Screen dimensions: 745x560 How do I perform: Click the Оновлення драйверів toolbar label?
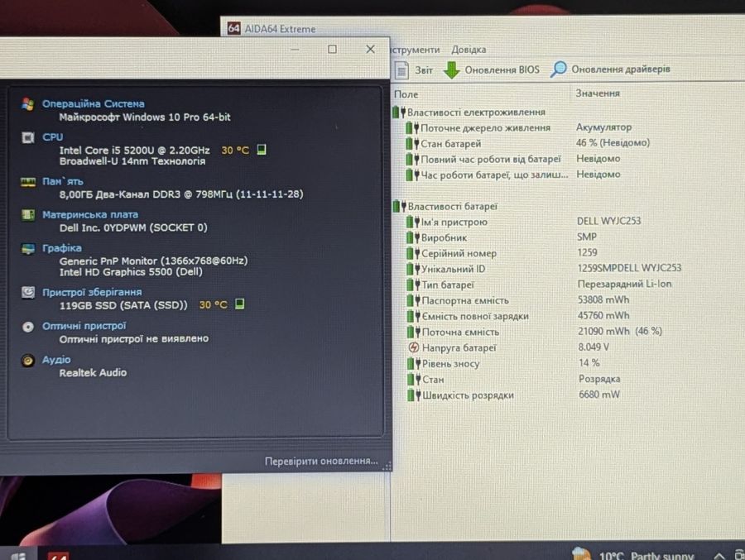point(621,69)
